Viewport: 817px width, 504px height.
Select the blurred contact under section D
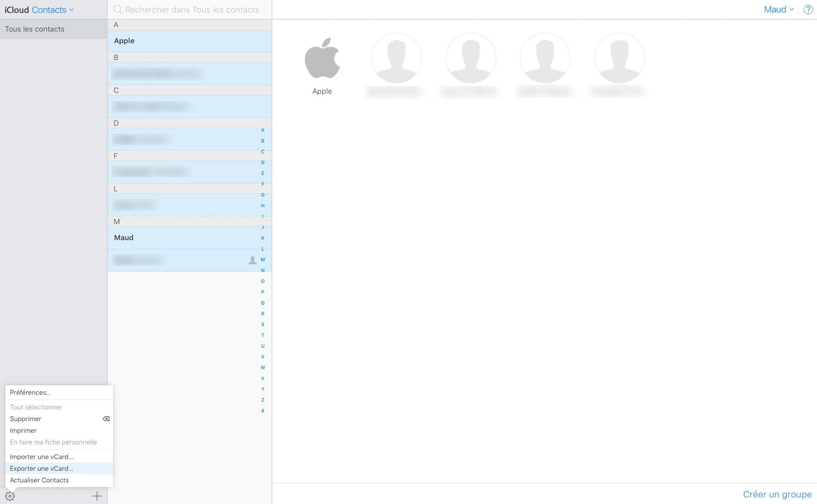coord(190,139)
